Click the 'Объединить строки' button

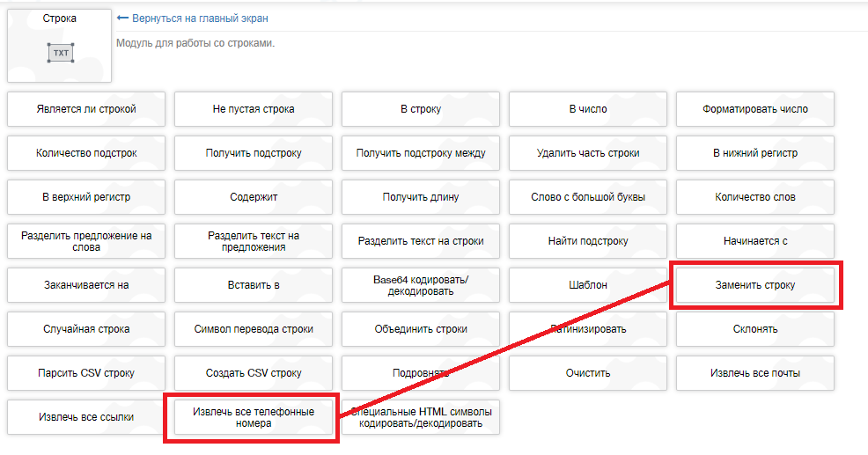(421, 329)
